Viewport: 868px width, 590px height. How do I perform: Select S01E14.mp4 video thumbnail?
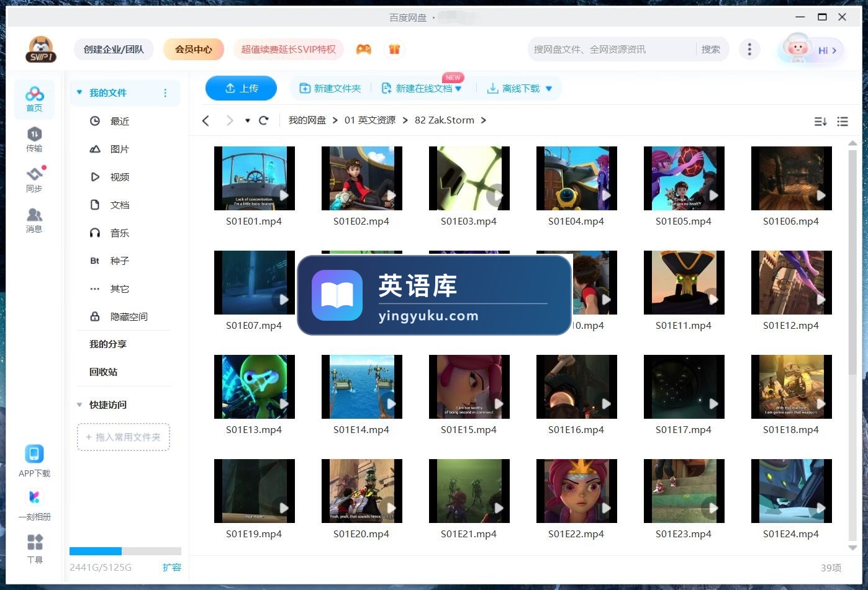361,387
